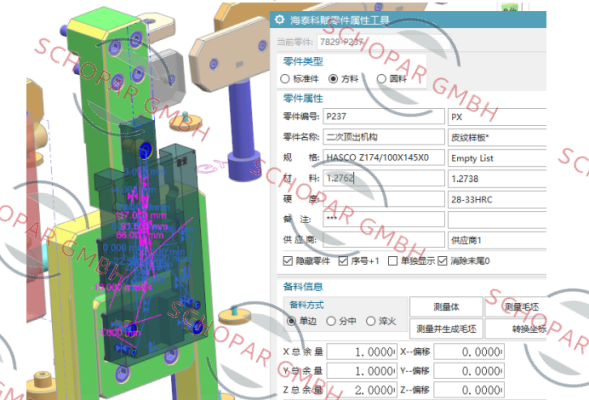The image size is (589, 400).
Task: Click the 测量毛坯 button
Action: (516, 307)
